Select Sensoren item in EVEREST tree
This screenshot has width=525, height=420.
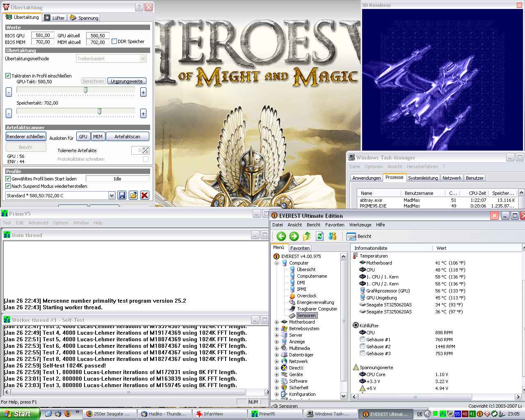pos(306,315)
